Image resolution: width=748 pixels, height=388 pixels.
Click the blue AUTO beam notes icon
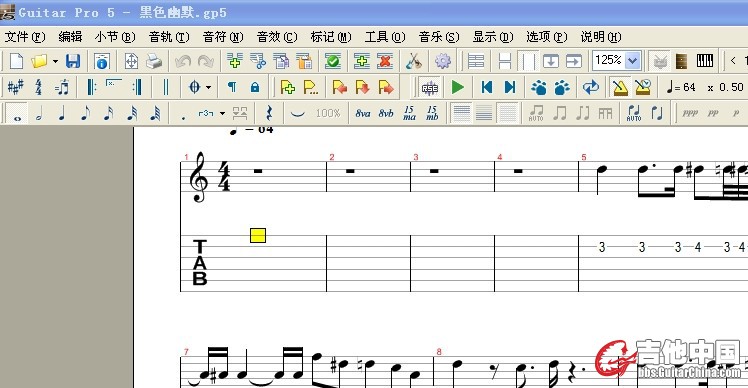634,114
